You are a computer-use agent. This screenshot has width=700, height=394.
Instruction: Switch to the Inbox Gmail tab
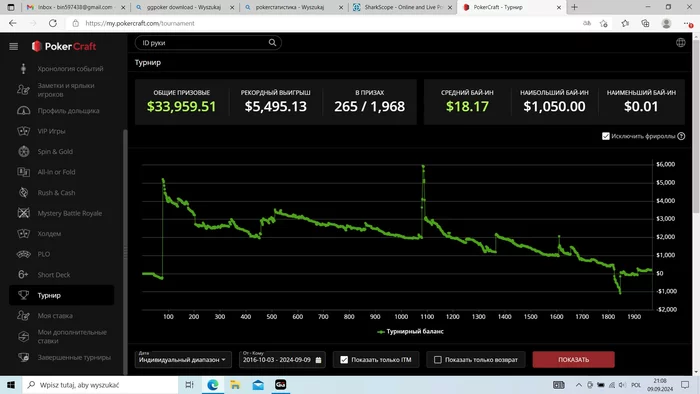coord(75,7)
